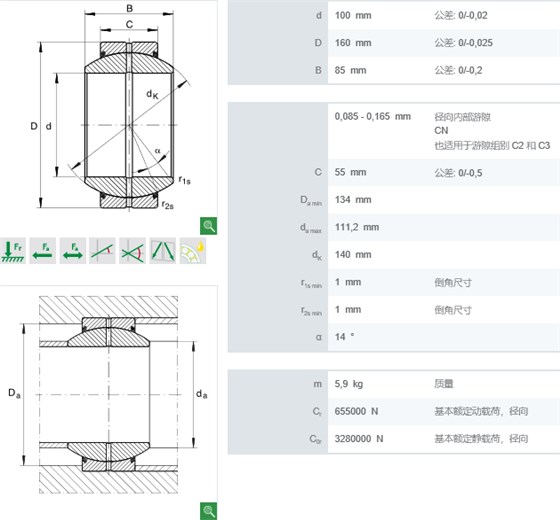This screenshot has height=520, width=560.
Task: Select the '85 mm' width B value
Action: coord(350,70)
